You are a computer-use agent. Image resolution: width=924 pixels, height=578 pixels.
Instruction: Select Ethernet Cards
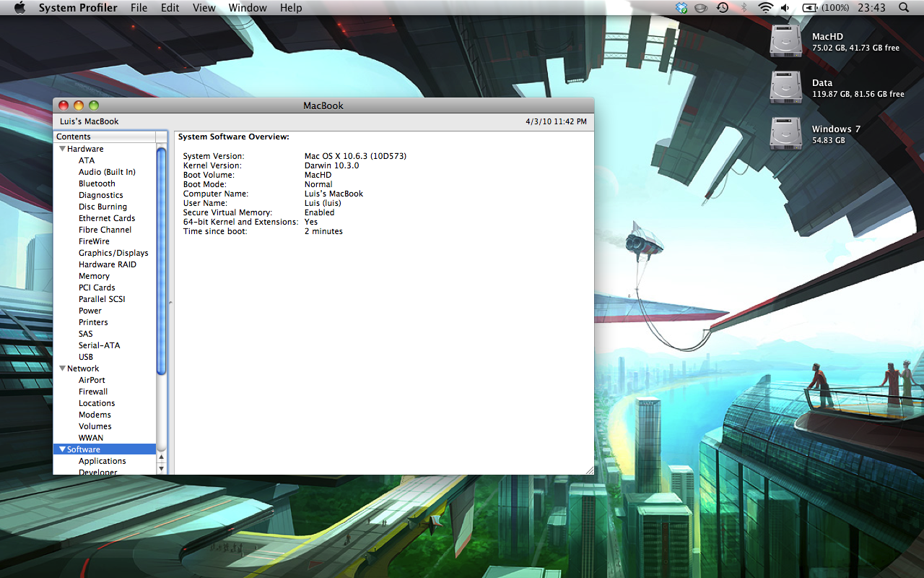tap(107, 218)
